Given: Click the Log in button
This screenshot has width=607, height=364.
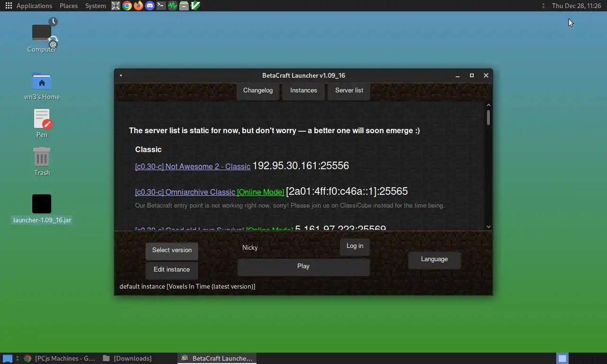Looking at the screenshot, I should pyautogui.click(x=355, y=246).
